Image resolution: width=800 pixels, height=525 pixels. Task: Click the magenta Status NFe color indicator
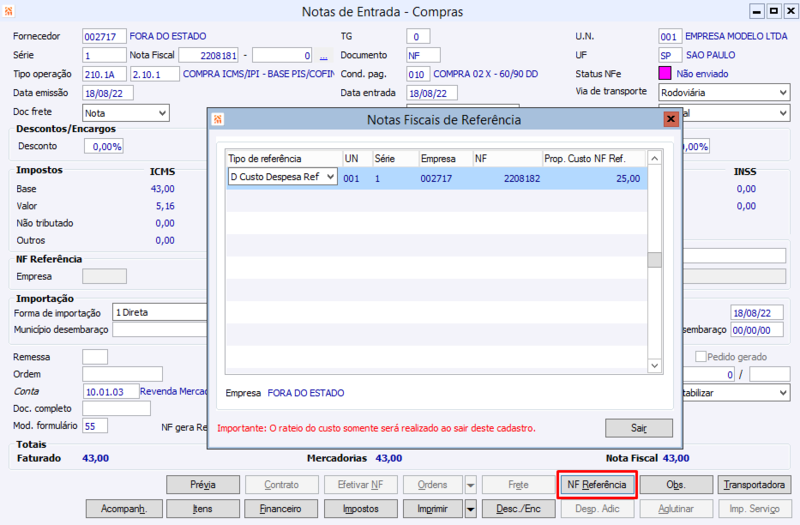(x=665, y=73)
